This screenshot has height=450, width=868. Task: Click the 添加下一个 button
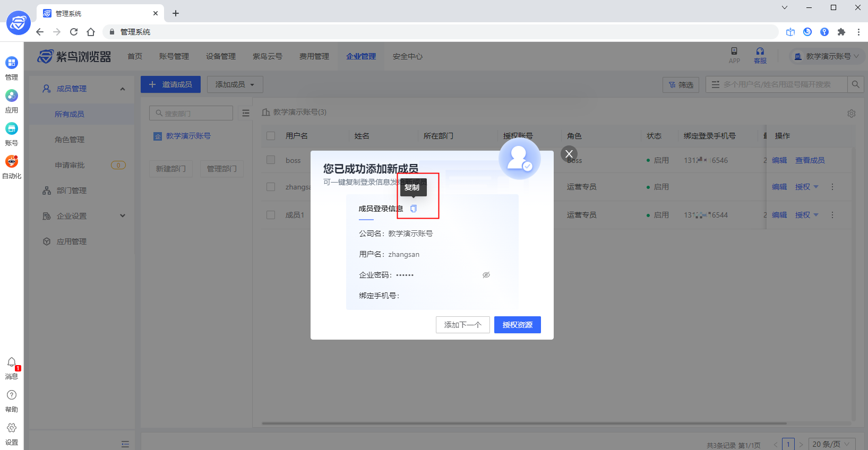pos(462,325)
